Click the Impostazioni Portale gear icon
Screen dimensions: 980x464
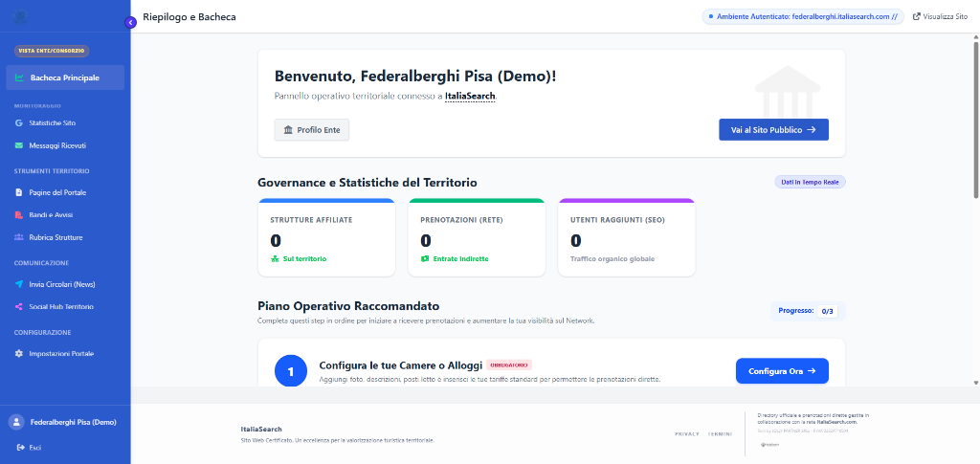click(x=19, y=353)
